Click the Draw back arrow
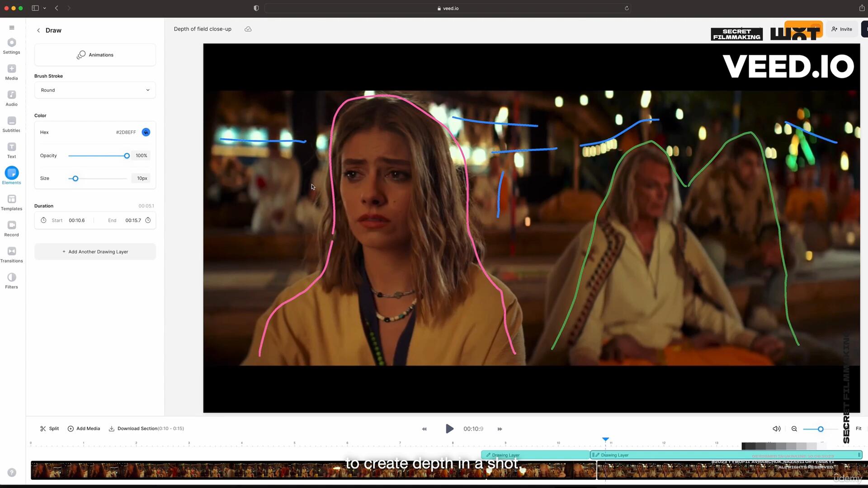Image resolution: width=868 pixels, height=488 pixels. 38,30
